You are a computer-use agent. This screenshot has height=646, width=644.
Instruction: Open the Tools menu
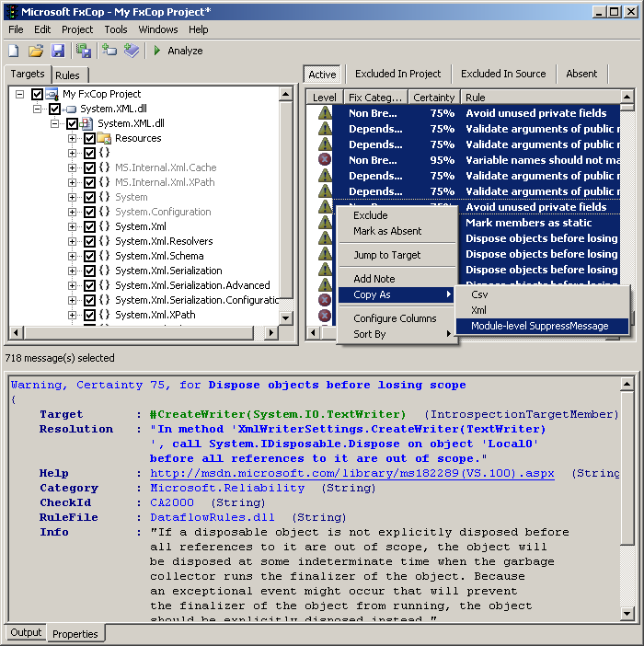click(x=116, y=29)
